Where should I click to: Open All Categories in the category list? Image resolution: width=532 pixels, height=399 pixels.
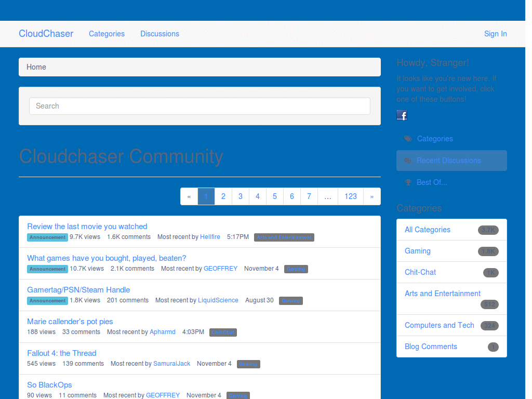click(428, 230)
